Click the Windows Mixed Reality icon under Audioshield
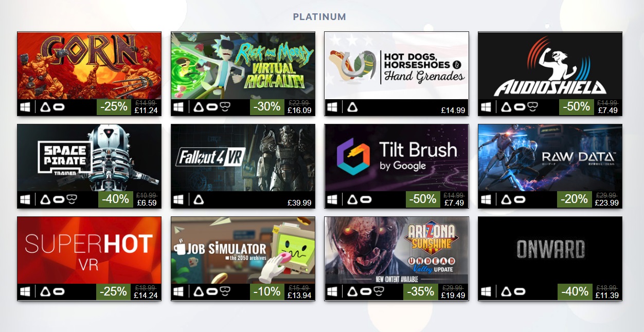Image resolution: width=644 pixels, height=332 pixels. (x=533, y=107)
